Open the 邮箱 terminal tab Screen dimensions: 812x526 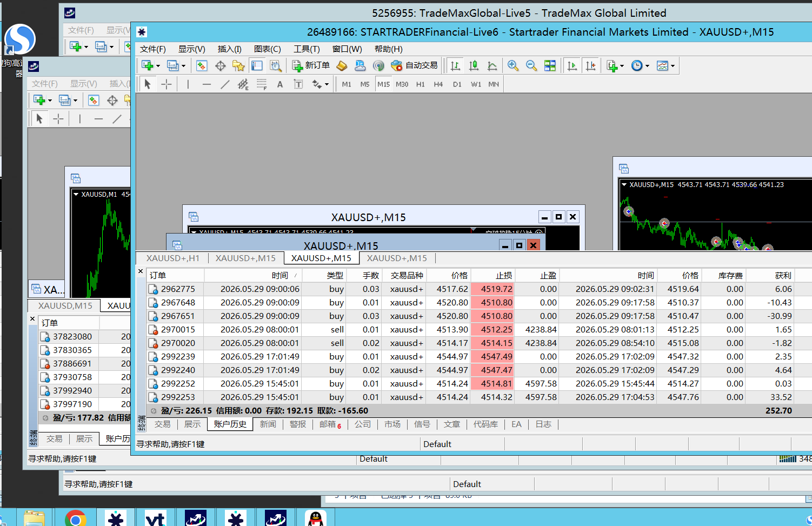330,424
